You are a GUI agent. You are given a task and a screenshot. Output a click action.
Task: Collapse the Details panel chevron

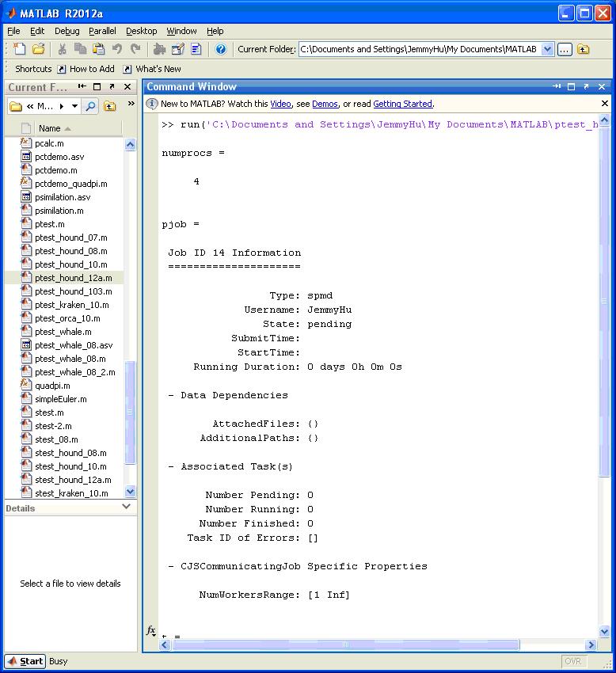click(127, 507)
